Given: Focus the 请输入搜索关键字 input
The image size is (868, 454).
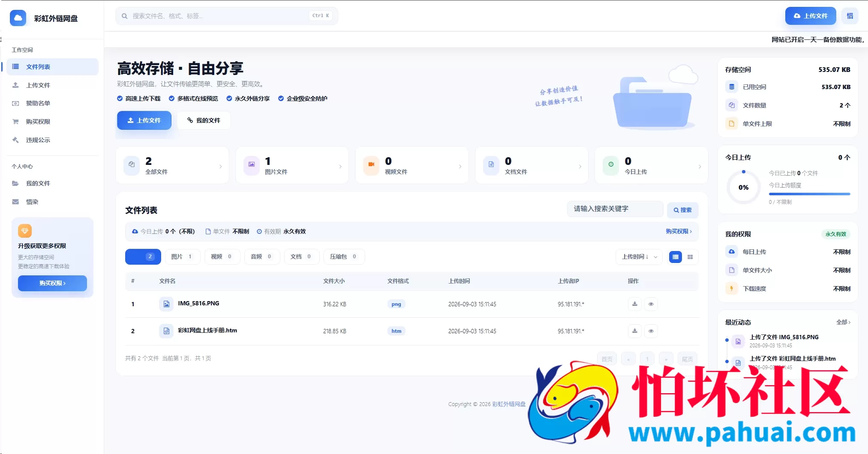Looking at the screenshot, I should pos(615,209).
